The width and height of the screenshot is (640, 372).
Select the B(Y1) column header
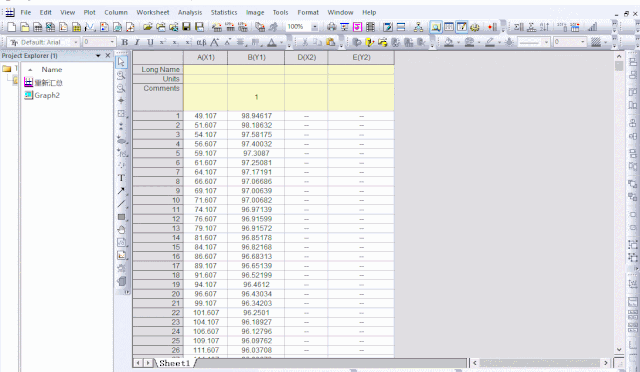pos(256,58)
